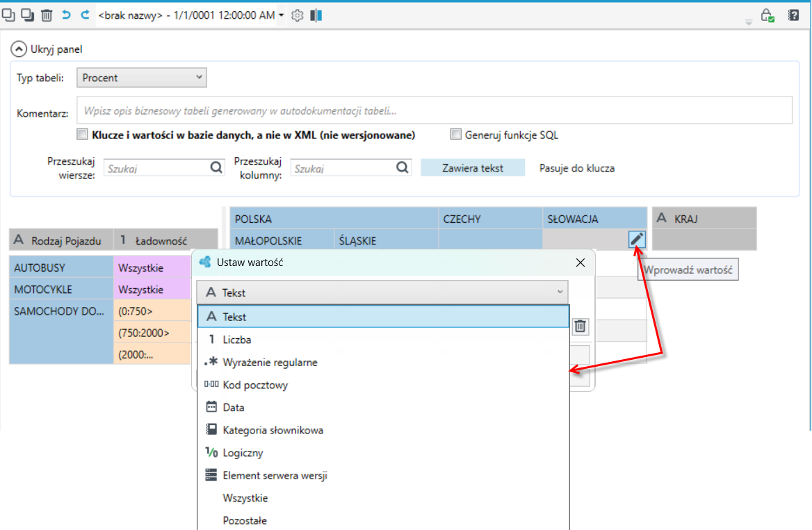
Task: Click the magnifier in the row search box
Action: pyautogui.click(x=216, y=167)
